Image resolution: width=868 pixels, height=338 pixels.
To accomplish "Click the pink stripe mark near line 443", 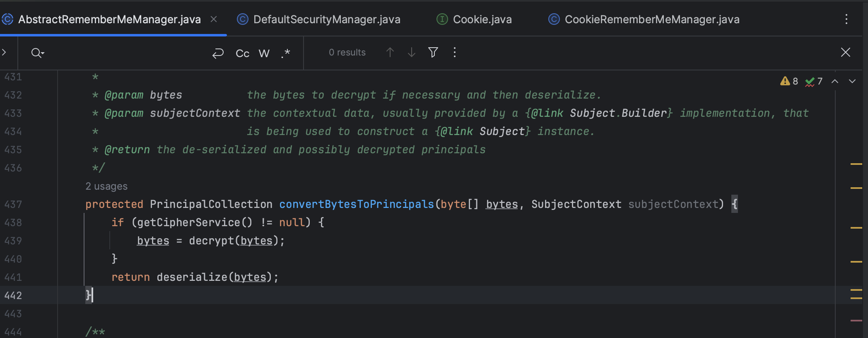I will [856, 321].
